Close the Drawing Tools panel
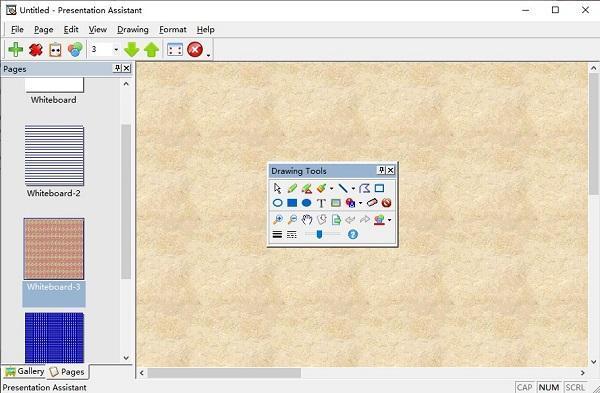The image size is (600, 393). (390, 170)
